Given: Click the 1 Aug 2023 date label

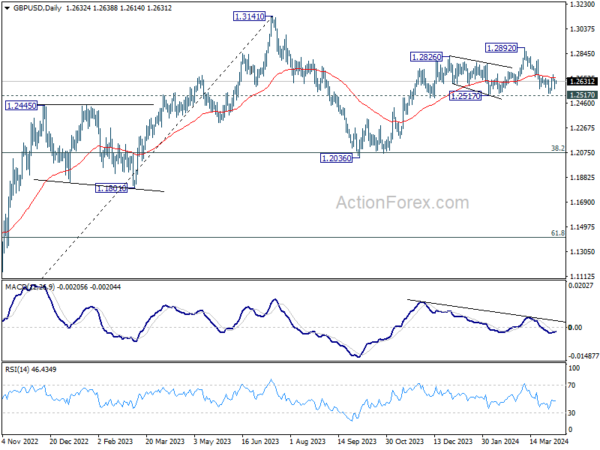Looking at the screenshot, I should click(x=308, y=441).
